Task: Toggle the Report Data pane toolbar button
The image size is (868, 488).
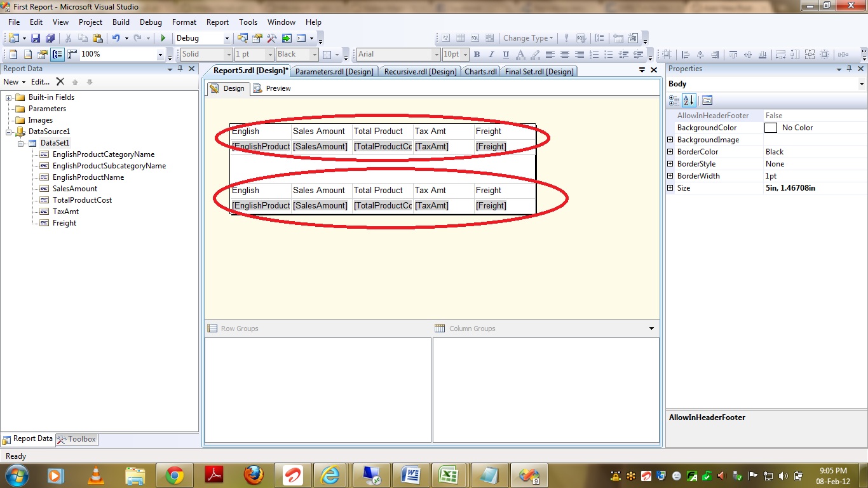Action: (x=57, y=55)
